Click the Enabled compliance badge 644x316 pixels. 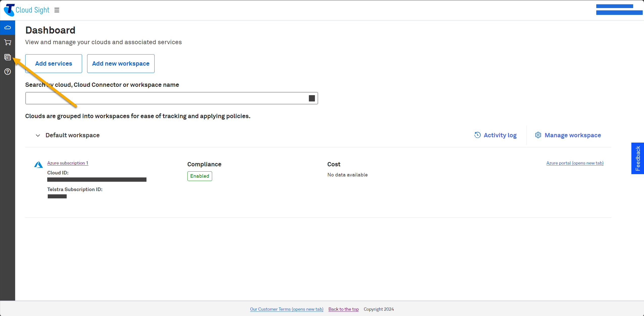click(200, 176)
